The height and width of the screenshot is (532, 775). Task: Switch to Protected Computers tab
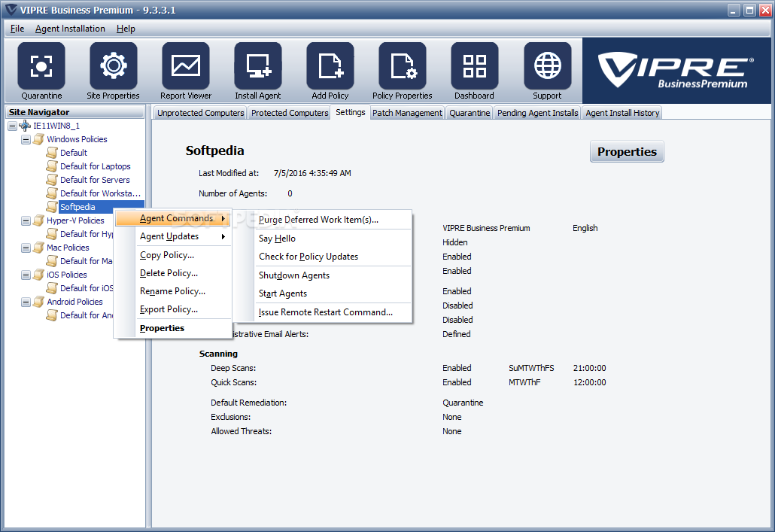tap(290, 113)
